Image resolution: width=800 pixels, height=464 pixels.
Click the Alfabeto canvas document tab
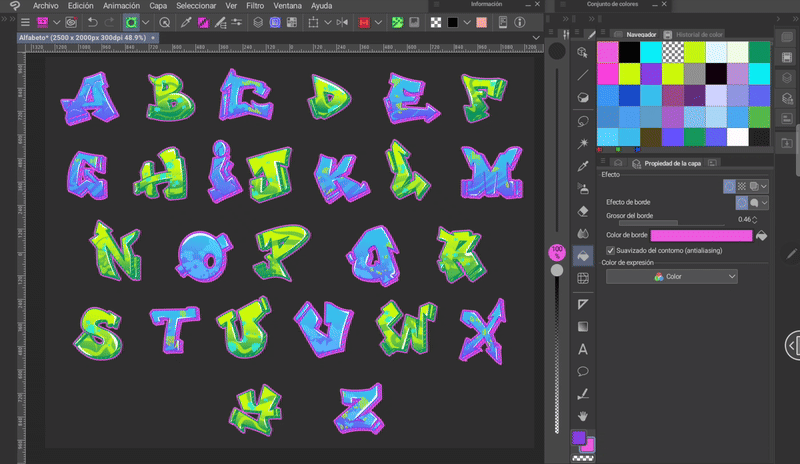(84, 39)
